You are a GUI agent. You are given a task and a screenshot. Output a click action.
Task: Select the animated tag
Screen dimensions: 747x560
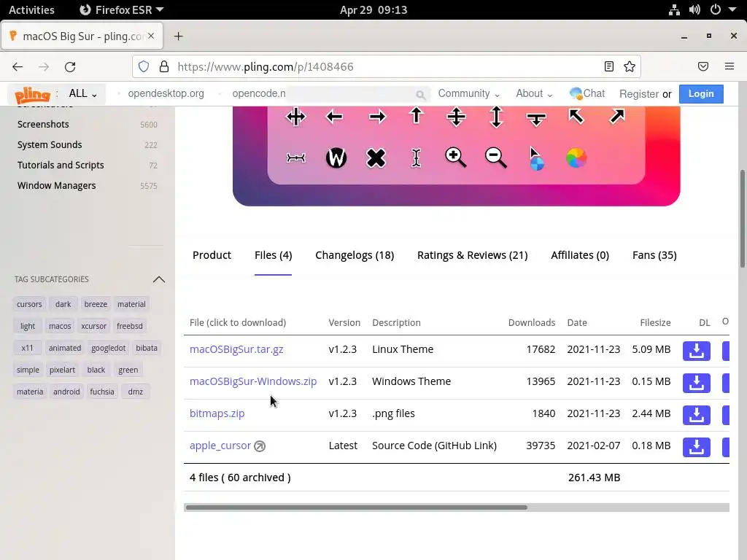coord(65,348)
